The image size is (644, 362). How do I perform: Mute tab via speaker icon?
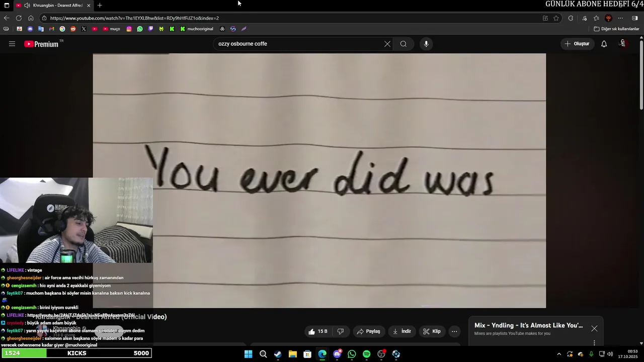[27, 6]
